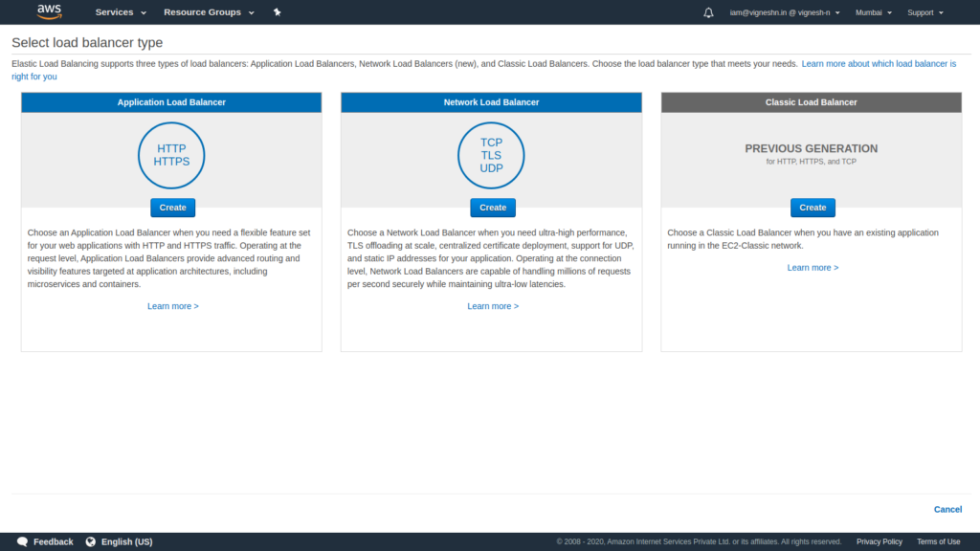This screenshot has height=551, width=980.
Task: Open the Privacy Policy link
Action: (880, 541)
